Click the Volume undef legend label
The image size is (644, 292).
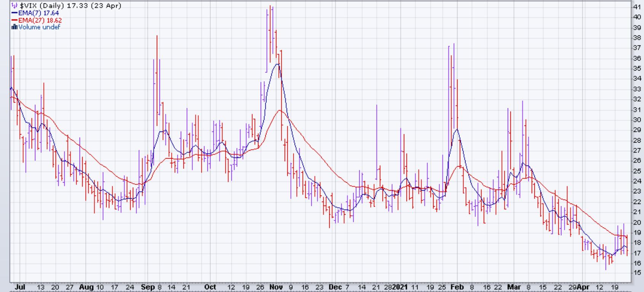(x=39, y=27)
